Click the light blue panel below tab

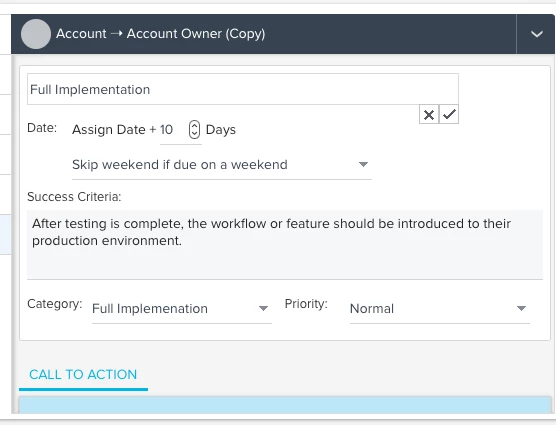285,405
